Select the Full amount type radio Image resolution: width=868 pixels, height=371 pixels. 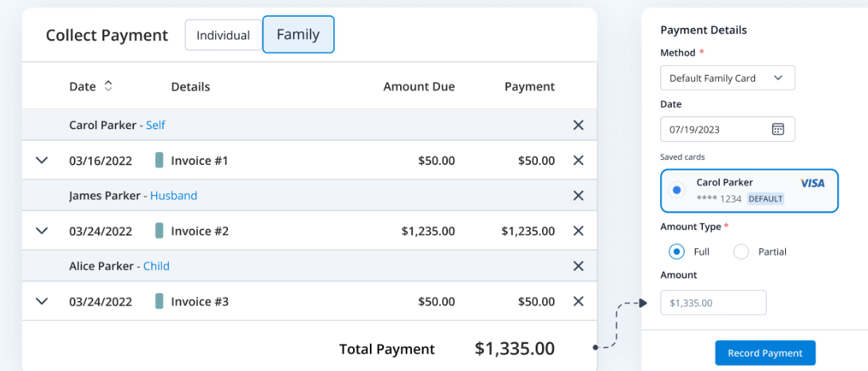click(x=677, y=252)
